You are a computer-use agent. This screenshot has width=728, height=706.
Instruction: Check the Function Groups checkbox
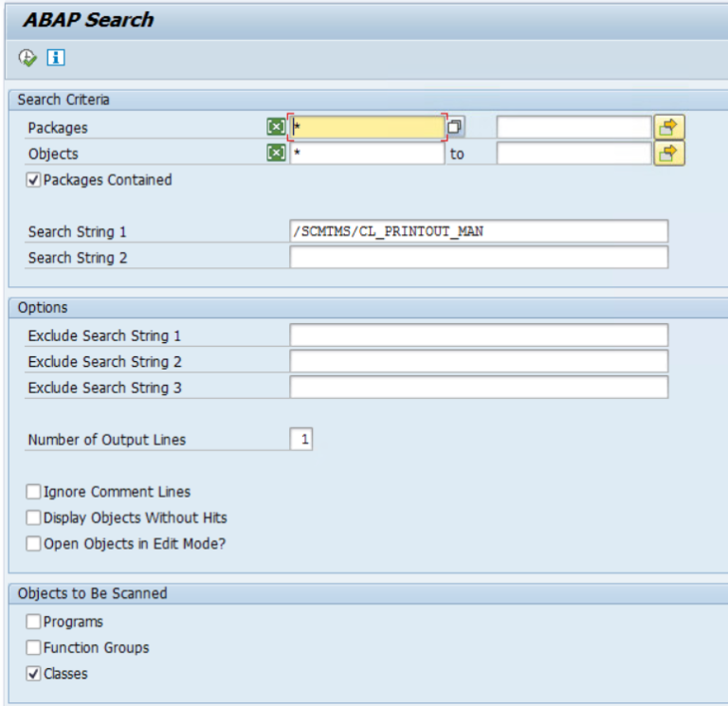33,647
